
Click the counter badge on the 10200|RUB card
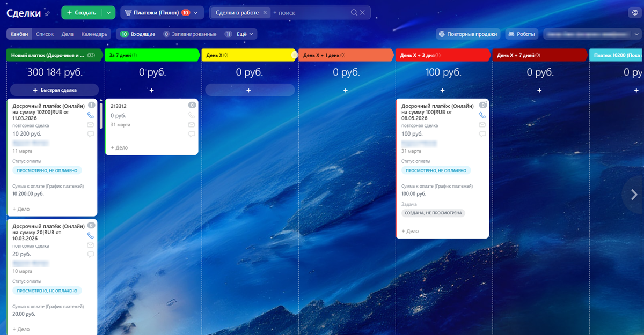pyautogui.click(x=91, y=105)
